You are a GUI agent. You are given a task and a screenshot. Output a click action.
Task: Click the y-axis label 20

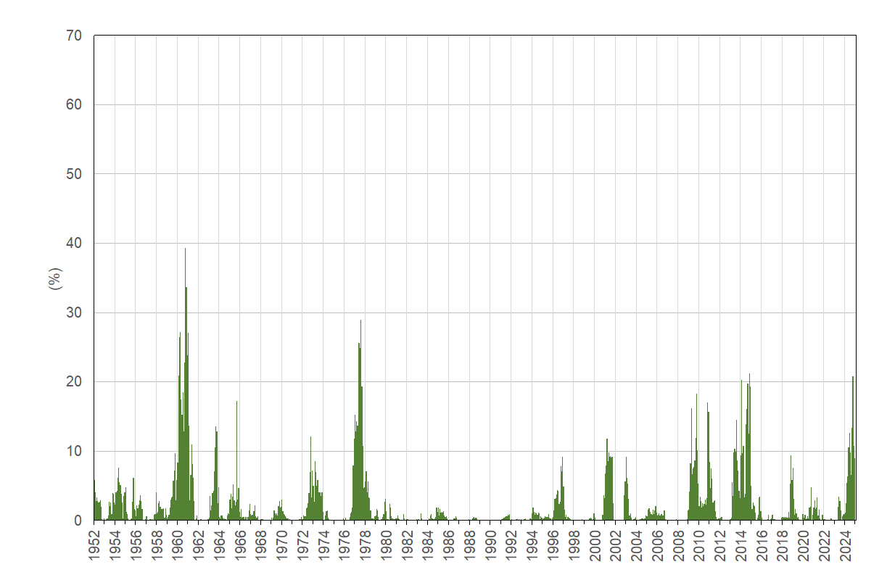pos(75,382)
